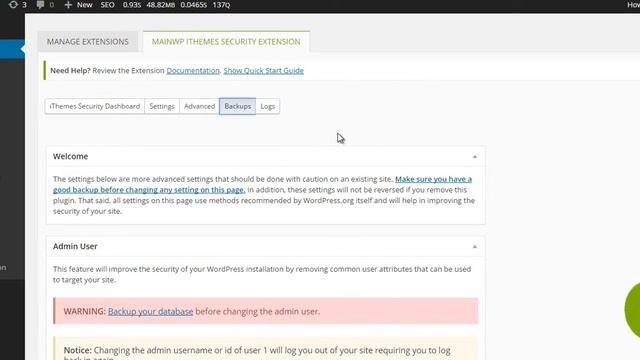
Task: Click the 0.0465S query time stat
Action: tap(193, 5)
